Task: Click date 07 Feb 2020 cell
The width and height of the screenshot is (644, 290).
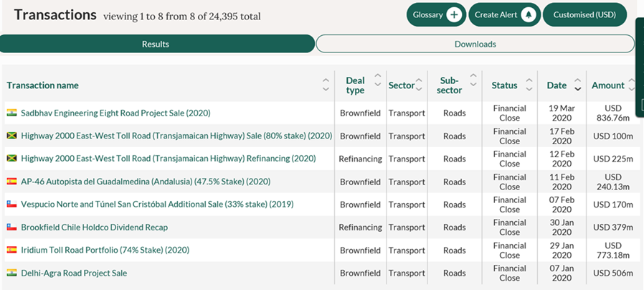Action: (562, 205)
